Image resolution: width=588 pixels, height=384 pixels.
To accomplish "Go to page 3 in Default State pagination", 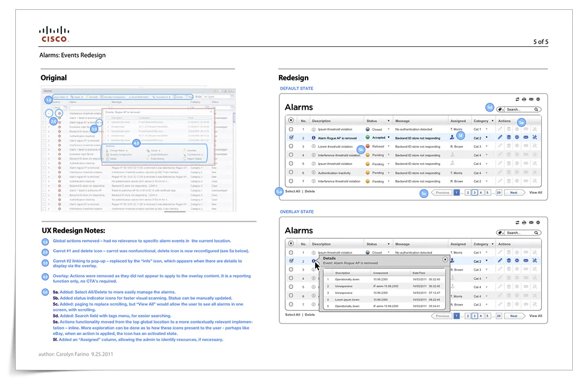I will [474, 193].
